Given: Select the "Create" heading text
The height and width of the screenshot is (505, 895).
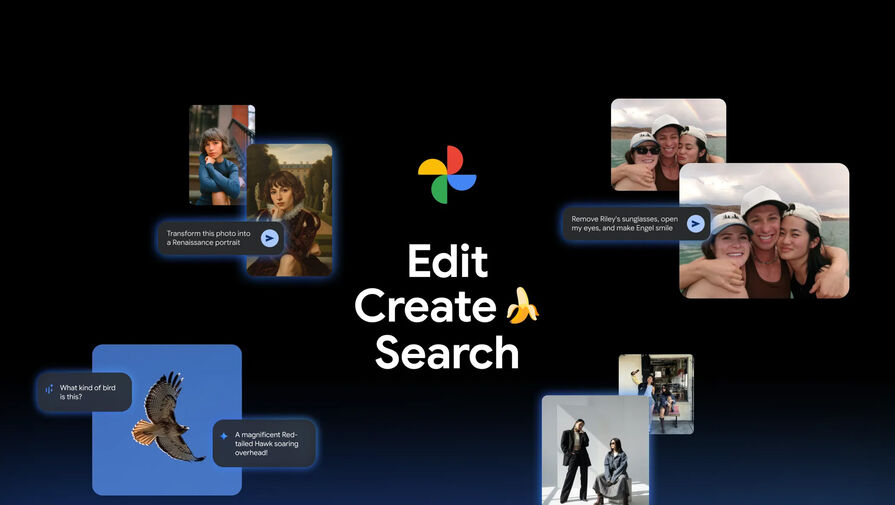Looking at the screenshot, I should (424, 307).
